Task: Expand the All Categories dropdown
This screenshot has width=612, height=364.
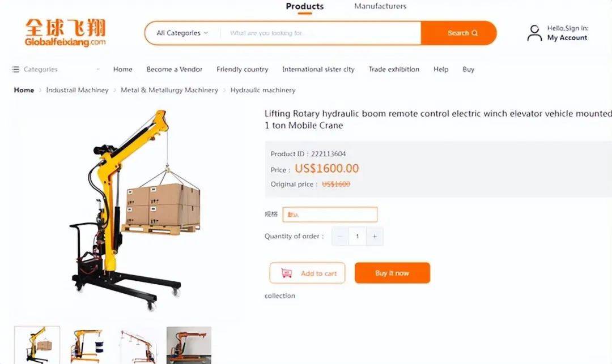Action: pyautogui.click(x=182, y=33)
